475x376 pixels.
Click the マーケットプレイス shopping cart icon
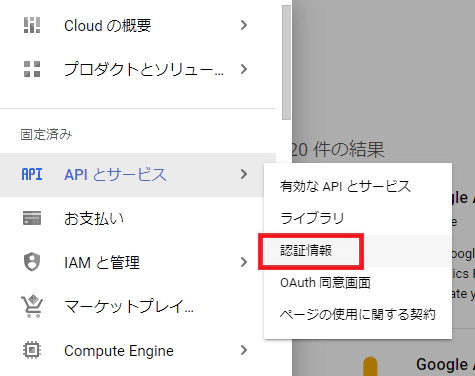tap(32, 306)
